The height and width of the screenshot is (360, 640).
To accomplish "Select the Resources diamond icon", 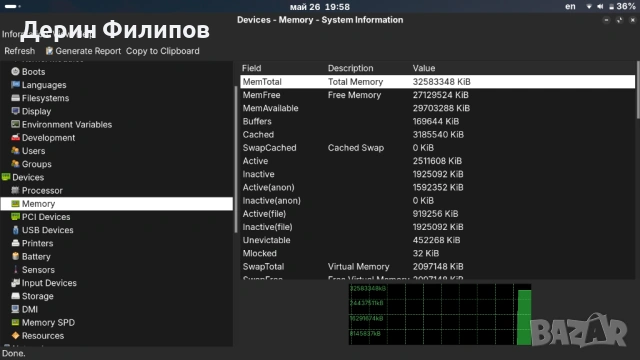I will click(x=16, y=336).
